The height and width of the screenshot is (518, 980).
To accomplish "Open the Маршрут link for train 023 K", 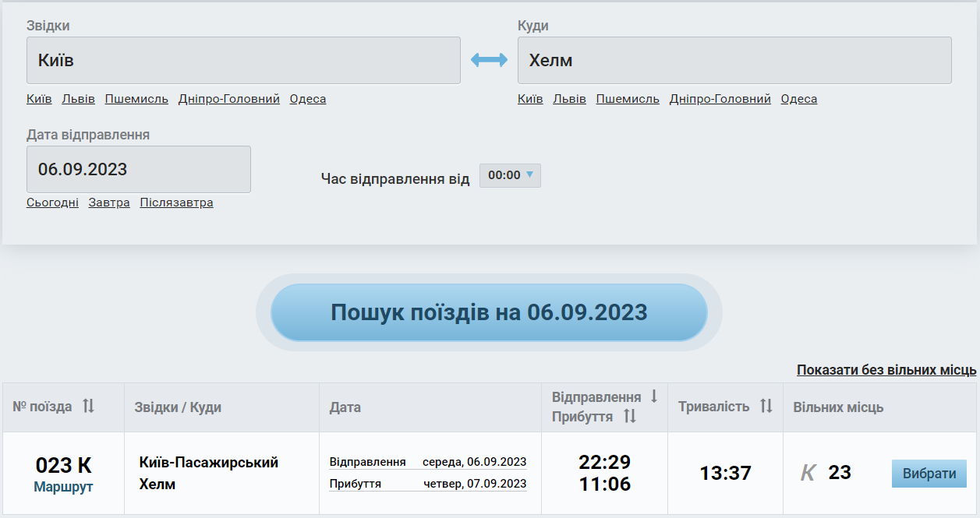I will [x=63, y=487].
